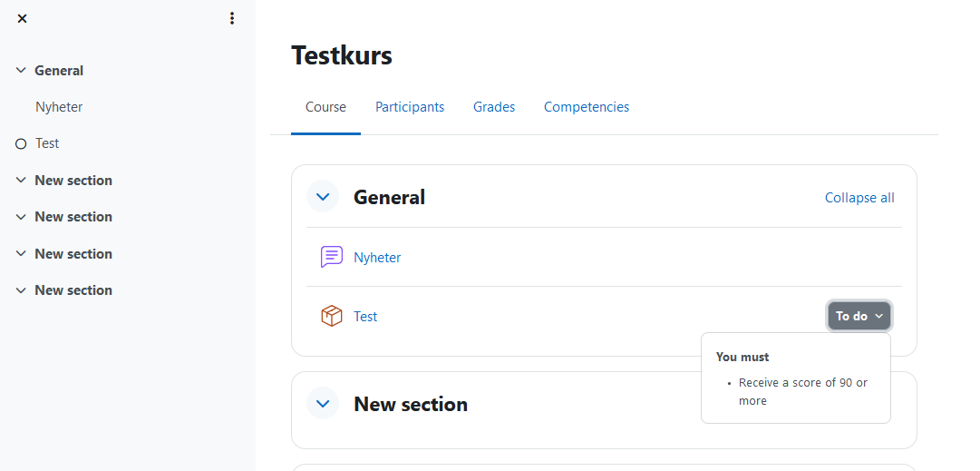Click the Collapse all link

859,198
